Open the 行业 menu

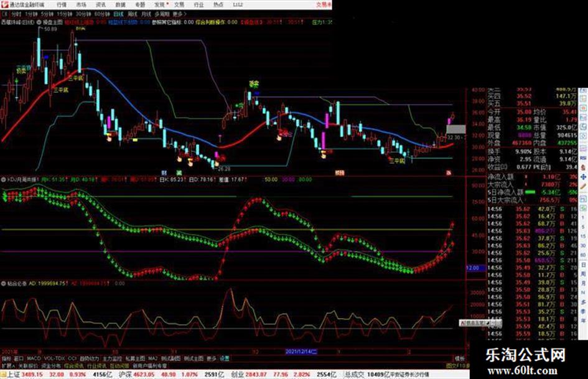(x=198, y=4)
